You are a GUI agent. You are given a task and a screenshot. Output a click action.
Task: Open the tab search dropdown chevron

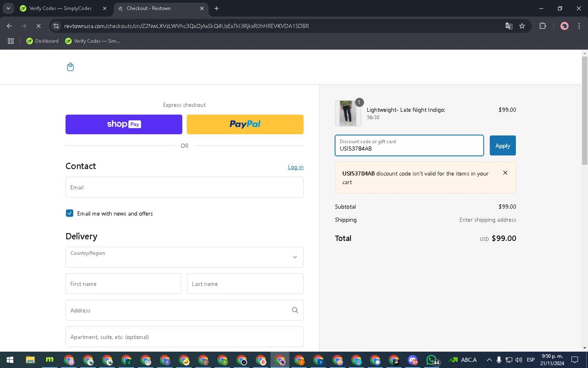click(8, 8)
